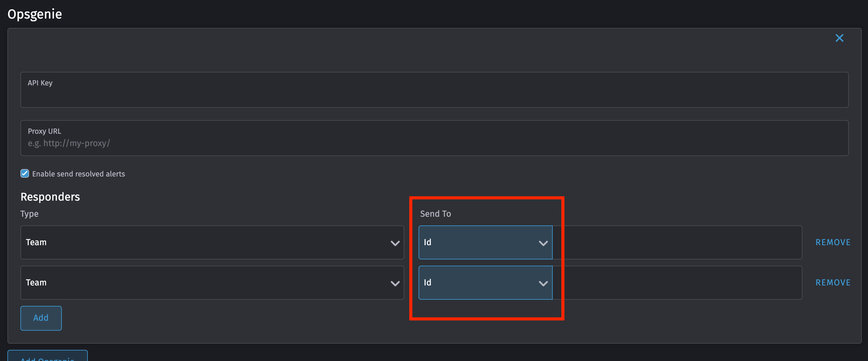Viewport: 868px width, 361px height.
Task: Open the first responder Type dropdown
Action: click(x=212, y=242)
